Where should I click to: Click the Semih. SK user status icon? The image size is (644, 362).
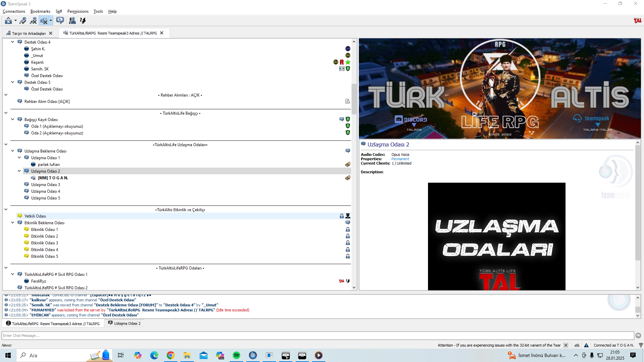pos(26,69)
